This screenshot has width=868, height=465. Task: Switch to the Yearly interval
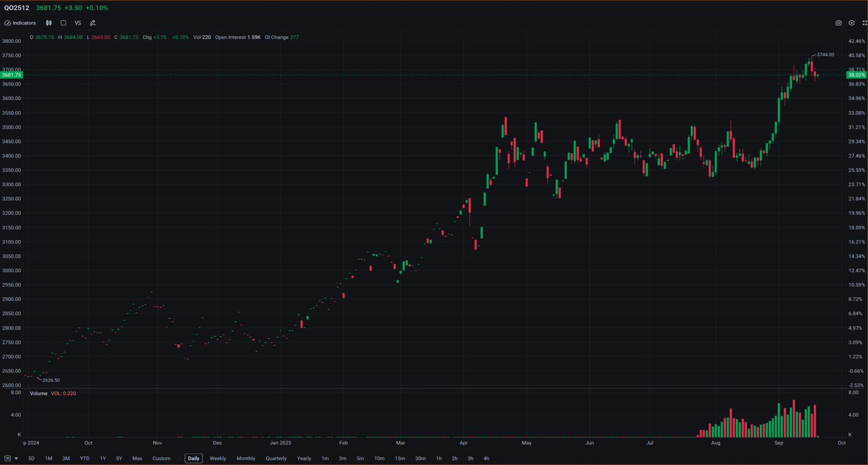coord(304,459)
